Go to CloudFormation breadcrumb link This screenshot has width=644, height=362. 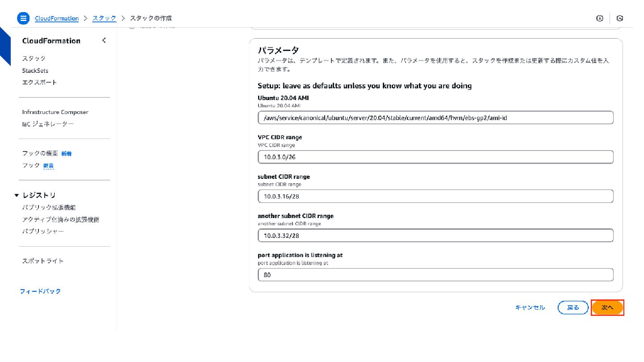57,18
